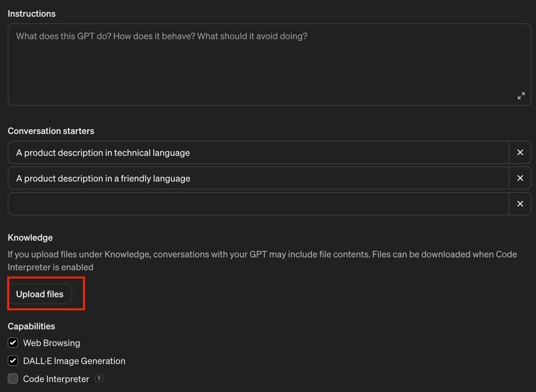Screen dimensions: 536x392
Task: Delete the friendly language conversation starter
Action: (x=520, y=178)
